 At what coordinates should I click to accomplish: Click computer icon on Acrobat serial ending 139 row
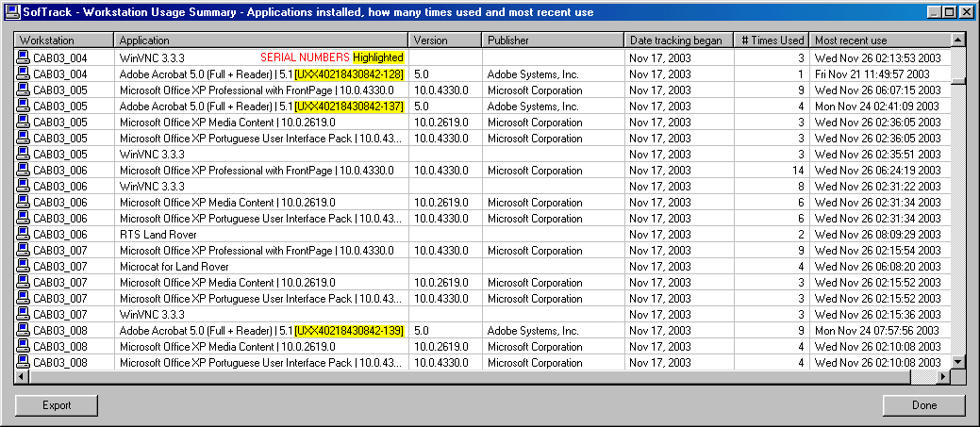[24, 330]
